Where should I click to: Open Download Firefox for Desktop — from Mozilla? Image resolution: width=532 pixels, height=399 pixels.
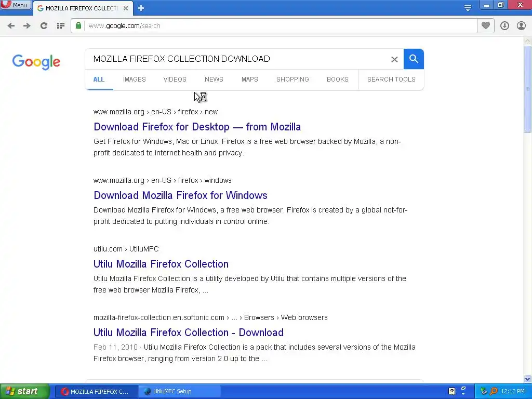[197, 127]
